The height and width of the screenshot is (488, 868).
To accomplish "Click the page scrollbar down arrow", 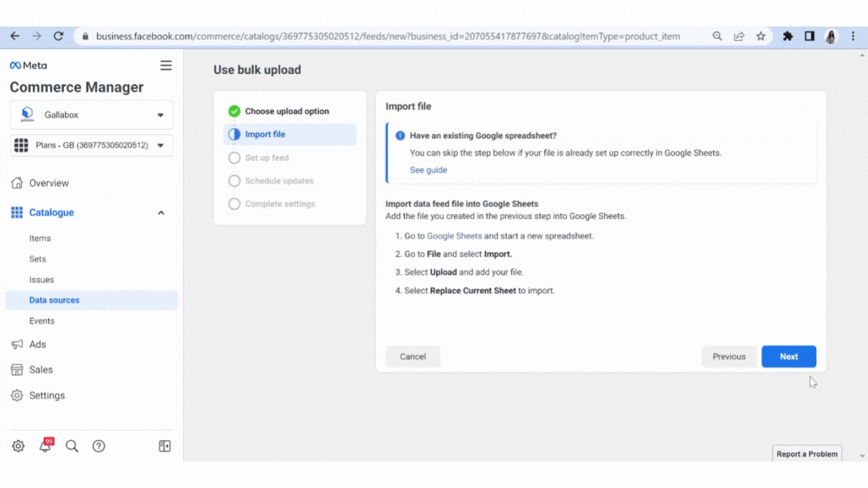I will (x=862, y=456).
